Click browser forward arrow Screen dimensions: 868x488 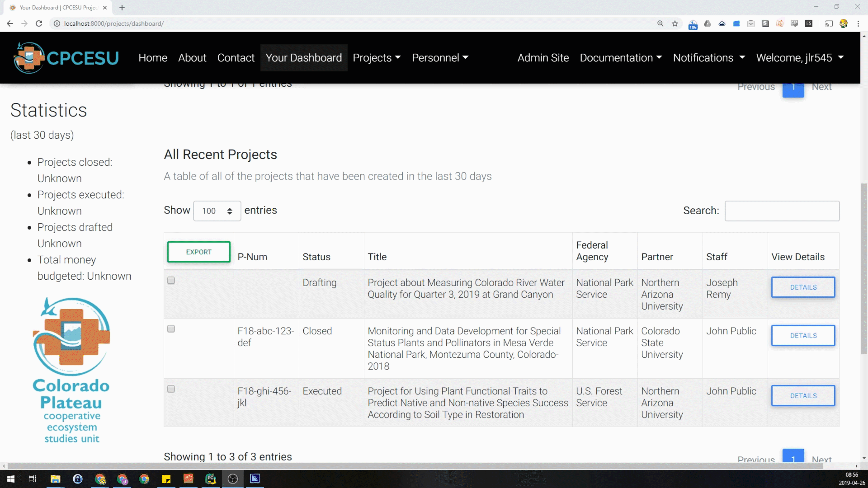point(24,23)
